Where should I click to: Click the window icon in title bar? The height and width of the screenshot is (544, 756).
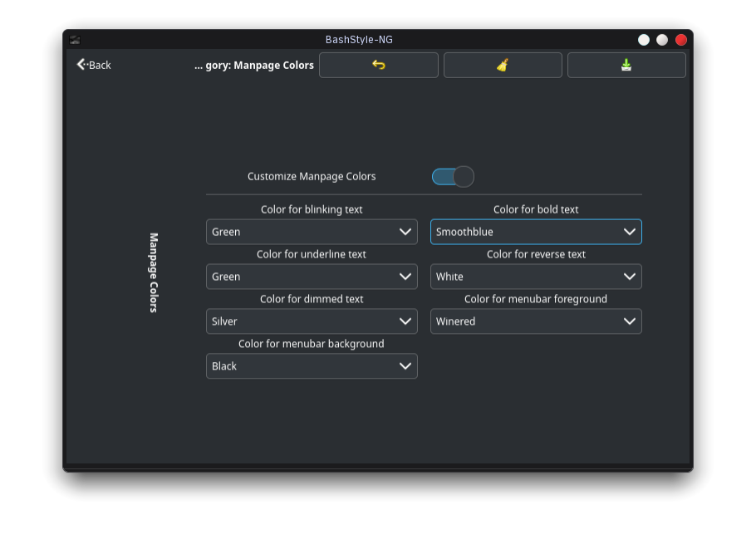point(75,40)
